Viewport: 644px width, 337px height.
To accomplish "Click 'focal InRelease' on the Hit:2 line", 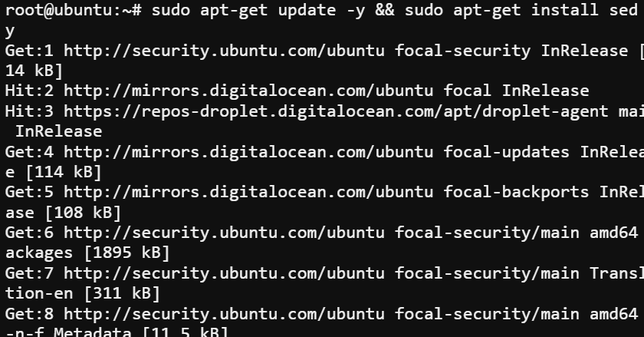I will click(x=516, y=91).
